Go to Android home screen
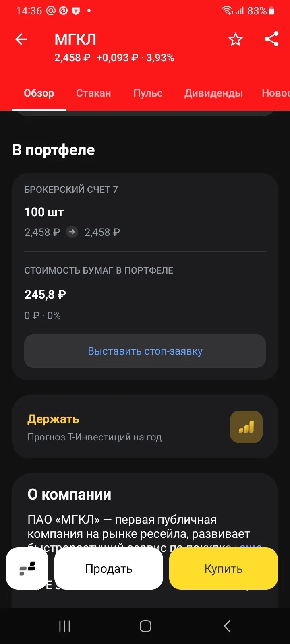Screen dimensions: 290x644 145,626
